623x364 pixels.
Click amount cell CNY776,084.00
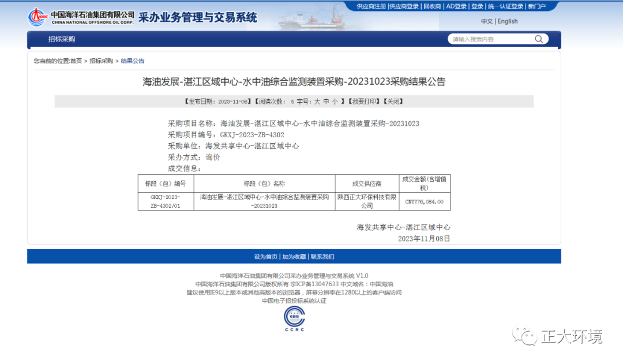tap(425, 202)
